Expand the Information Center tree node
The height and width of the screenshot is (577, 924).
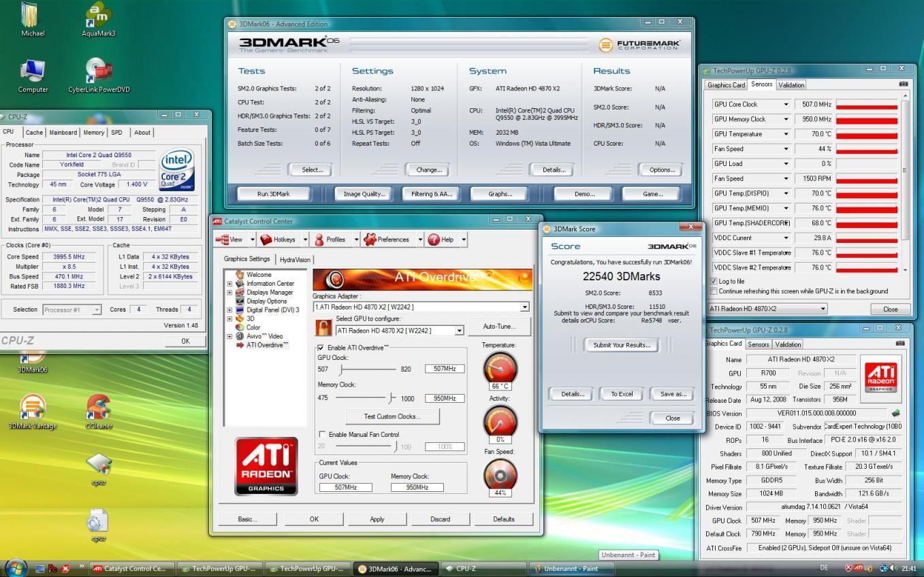[230, 284]
